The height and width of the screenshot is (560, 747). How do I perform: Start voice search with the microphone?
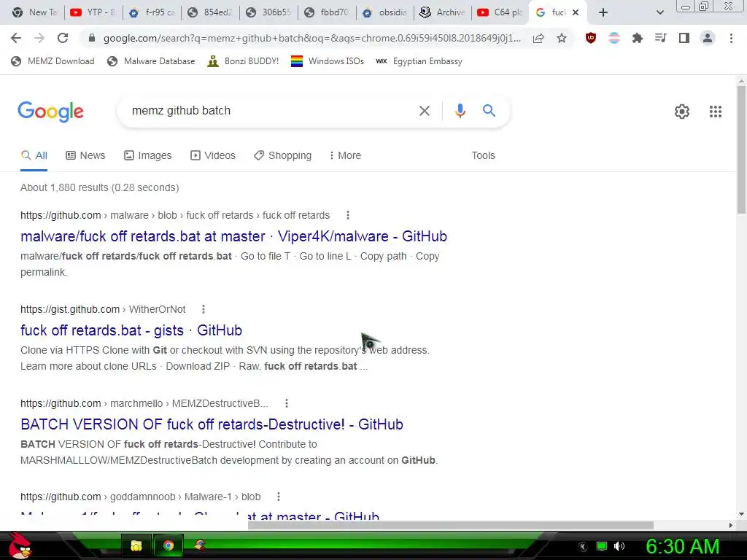460,111
